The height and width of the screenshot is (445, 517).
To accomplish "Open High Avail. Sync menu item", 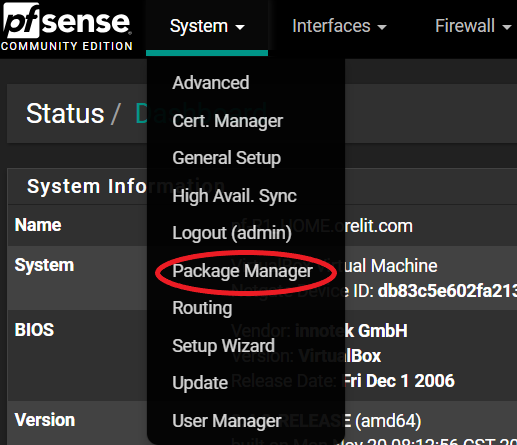I will (x=234, y=196).
